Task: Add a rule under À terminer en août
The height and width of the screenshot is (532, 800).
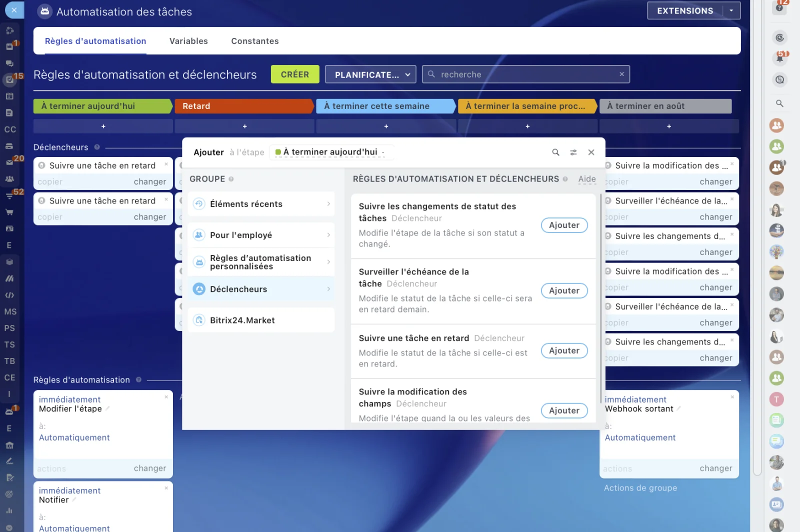Action: pyautogui.click(x=669, y=126)
